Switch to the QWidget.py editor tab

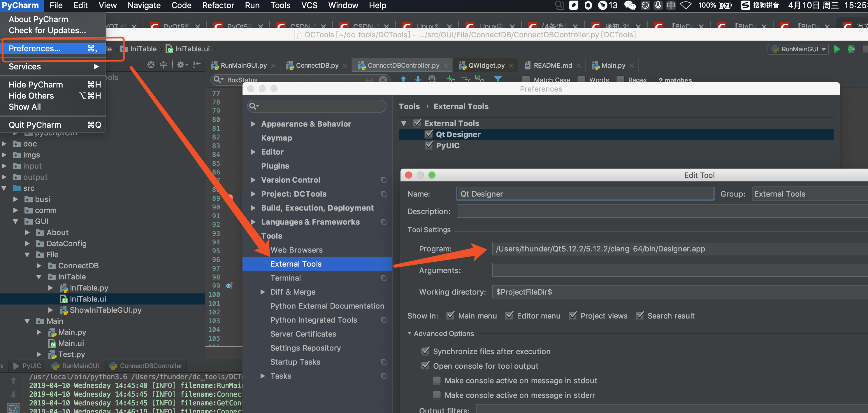(486, 65)
